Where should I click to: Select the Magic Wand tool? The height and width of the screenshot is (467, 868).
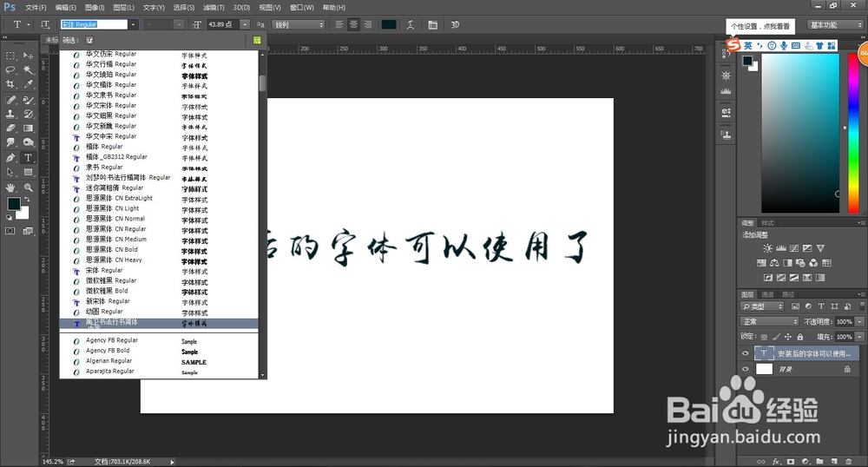[x=29, y=69]
